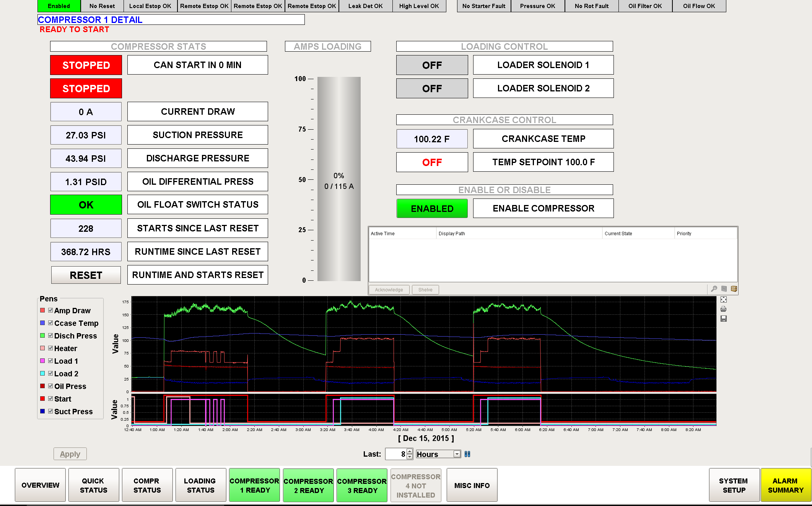This screenshot has height=506, width=812.
Task: Click the No Starter Fault indicator
Action: [484, 6]
